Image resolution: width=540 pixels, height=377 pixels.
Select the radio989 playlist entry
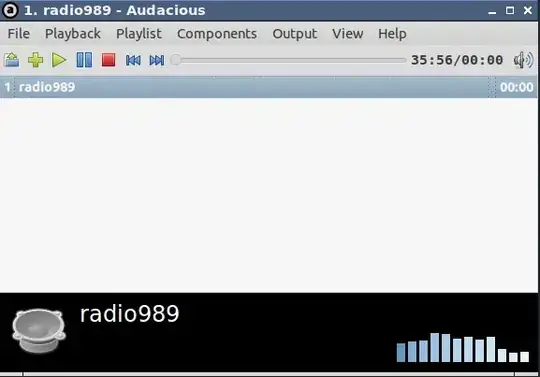[x=269, y=87]
